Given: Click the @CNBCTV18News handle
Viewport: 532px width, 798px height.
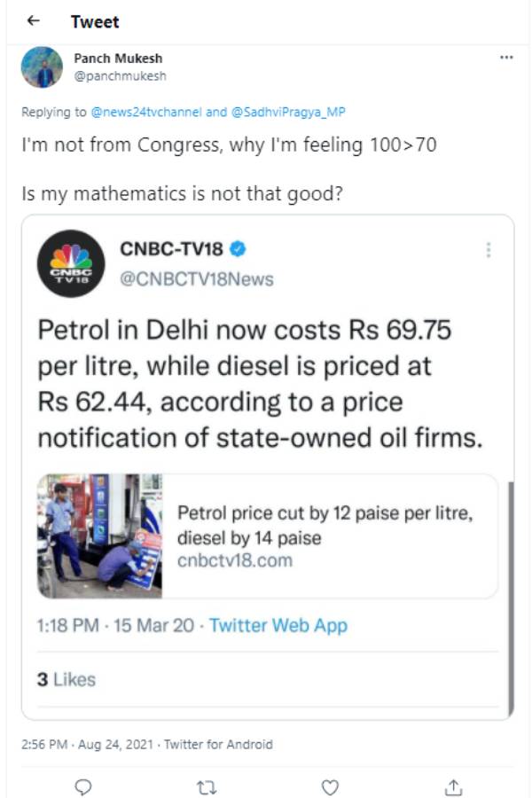Looking at the screenshot, I should pos(197,279).
